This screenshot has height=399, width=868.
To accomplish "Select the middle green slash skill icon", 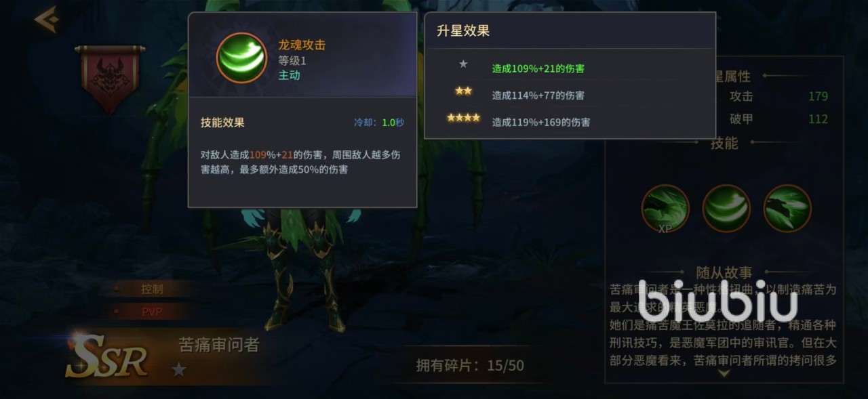I will (726, 209).
